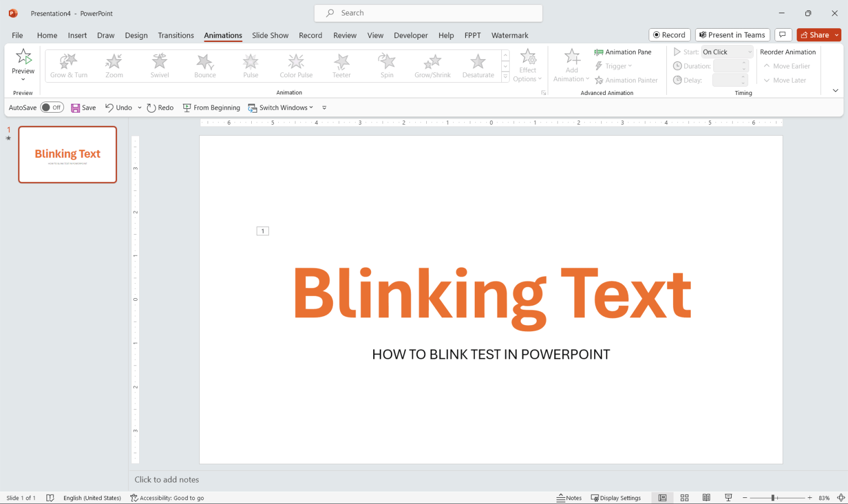Select the Pulse animation
The image size is (848, 504).
coord(250,65)
